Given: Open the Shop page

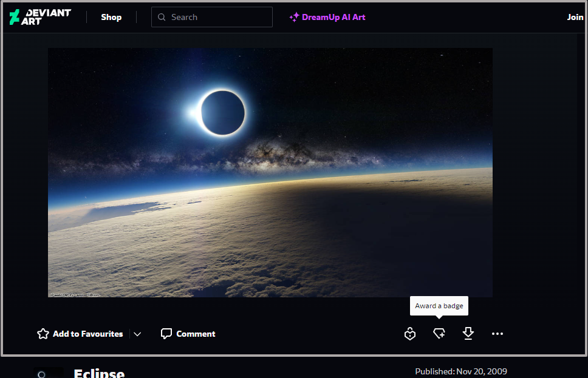Looking at the screenshot, I should pos(111,17).
